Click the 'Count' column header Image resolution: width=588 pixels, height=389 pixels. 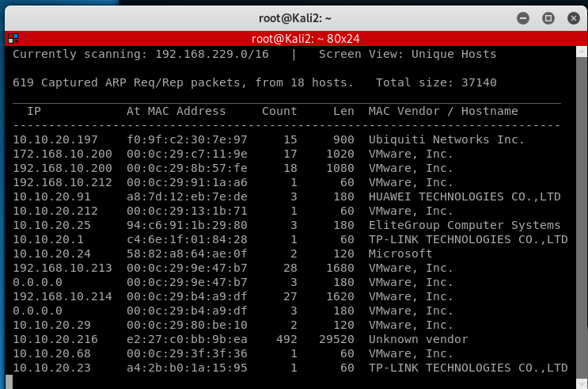279,111
